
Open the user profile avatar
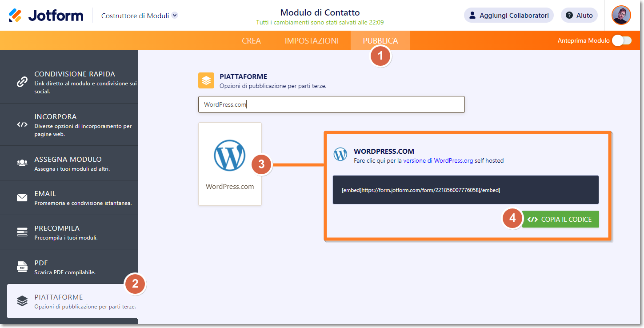[621, 15]
